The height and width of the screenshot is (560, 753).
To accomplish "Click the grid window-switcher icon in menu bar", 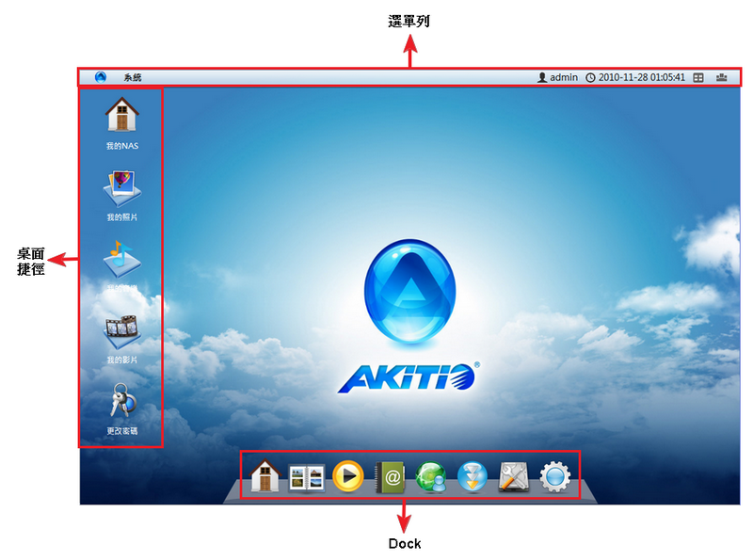I will click(x=697, y=77).
